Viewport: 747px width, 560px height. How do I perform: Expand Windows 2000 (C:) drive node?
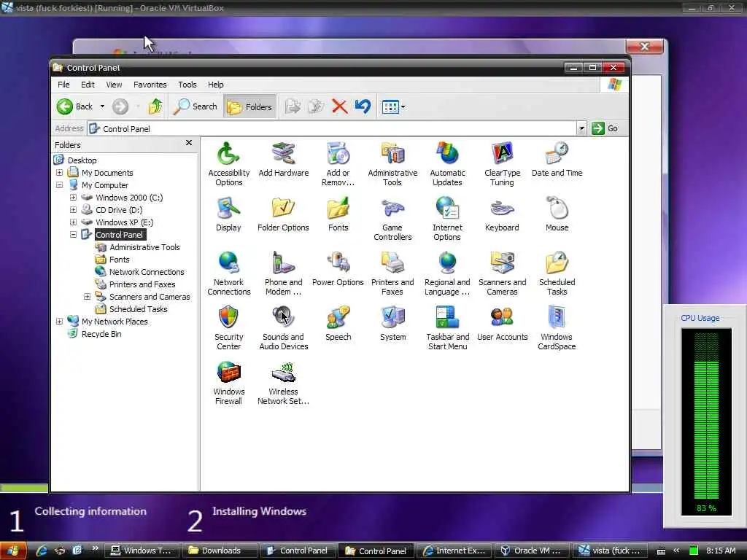pos(74,198)
